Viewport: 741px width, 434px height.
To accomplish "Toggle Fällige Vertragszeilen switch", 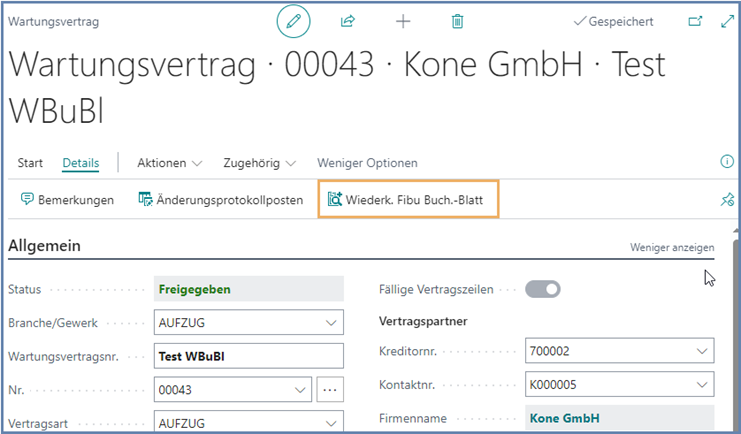I will [543, 289].
